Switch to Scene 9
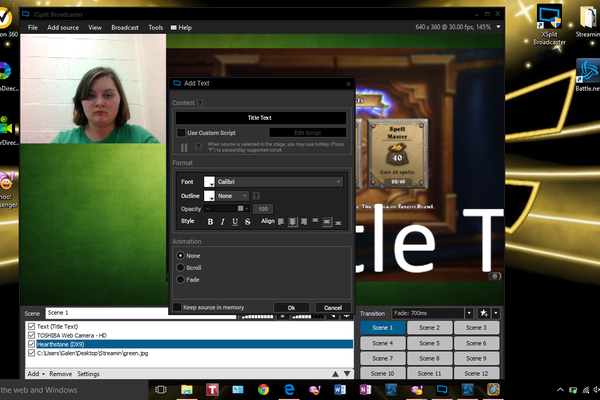The width and height of the screenshot is (600, 400). tap(476, 358)
